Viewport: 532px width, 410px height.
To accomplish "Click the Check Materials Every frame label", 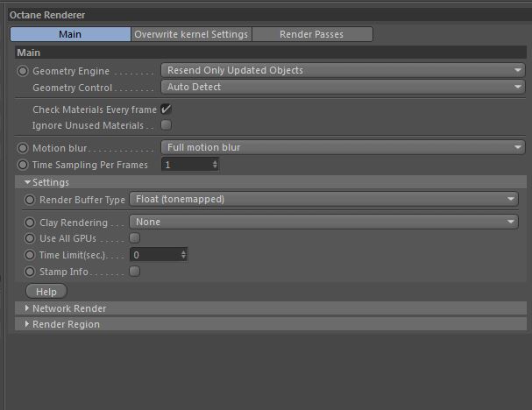I will coord(95,110).
